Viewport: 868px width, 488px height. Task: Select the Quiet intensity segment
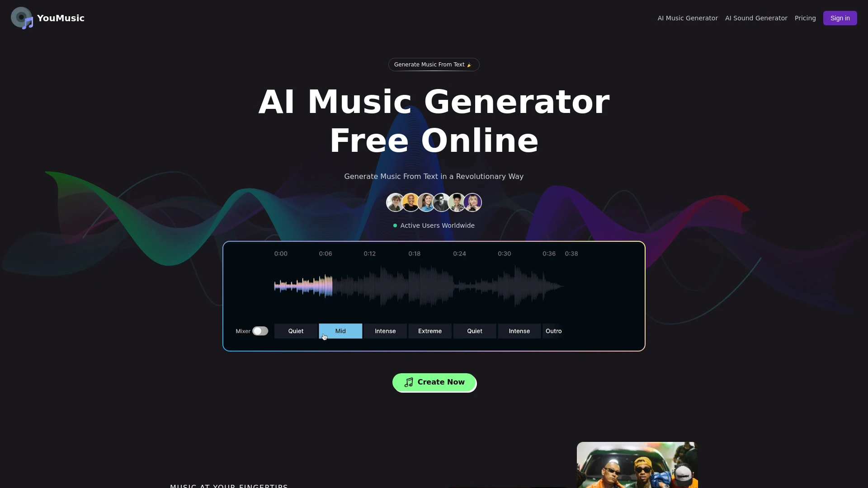click(x=296, y=331)
